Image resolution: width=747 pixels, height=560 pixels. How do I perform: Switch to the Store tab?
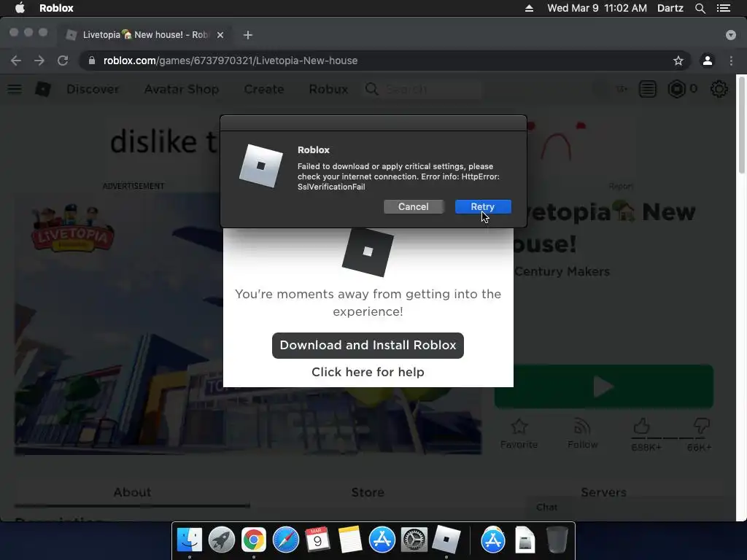[x=368, y=492]
